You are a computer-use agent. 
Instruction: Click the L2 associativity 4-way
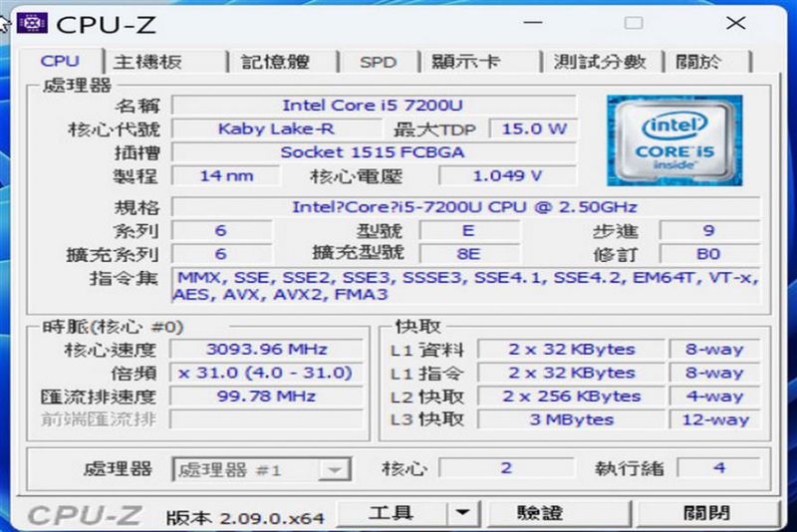point(714,396)
